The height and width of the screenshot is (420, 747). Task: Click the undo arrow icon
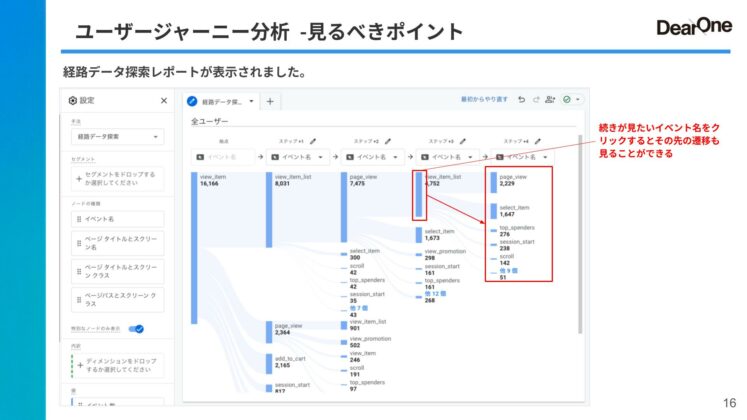(522, 100)
